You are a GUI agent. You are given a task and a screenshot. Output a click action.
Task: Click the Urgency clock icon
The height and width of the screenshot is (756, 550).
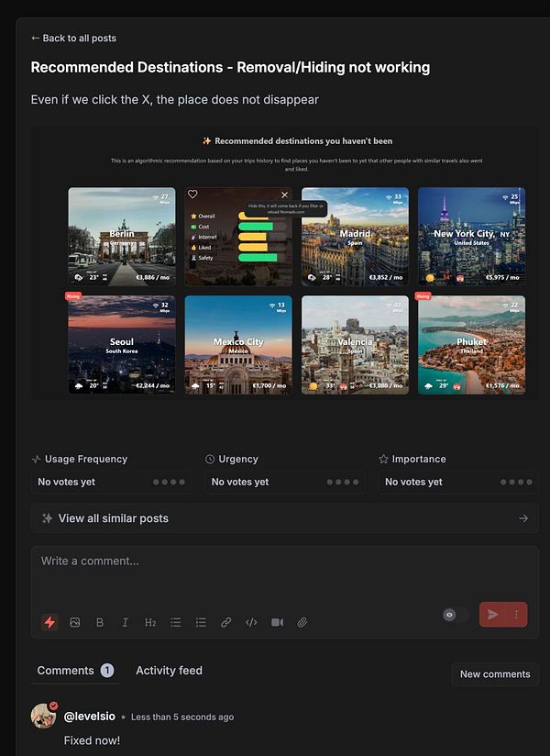210,459
